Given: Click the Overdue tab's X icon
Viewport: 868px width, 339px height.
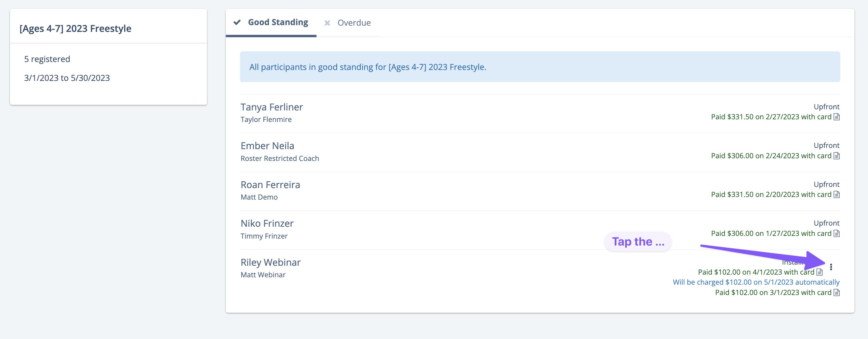Looking at the screenshot, I should (327, 23).
